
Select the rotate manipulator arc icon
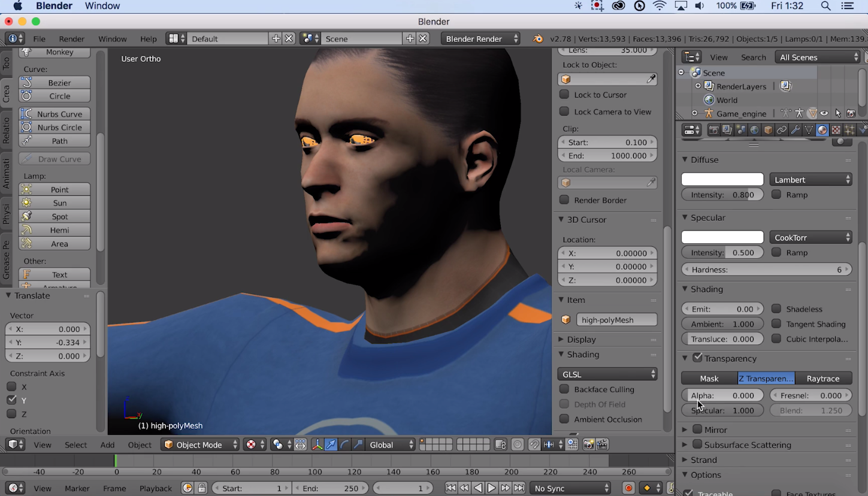[x=344, y=444]
